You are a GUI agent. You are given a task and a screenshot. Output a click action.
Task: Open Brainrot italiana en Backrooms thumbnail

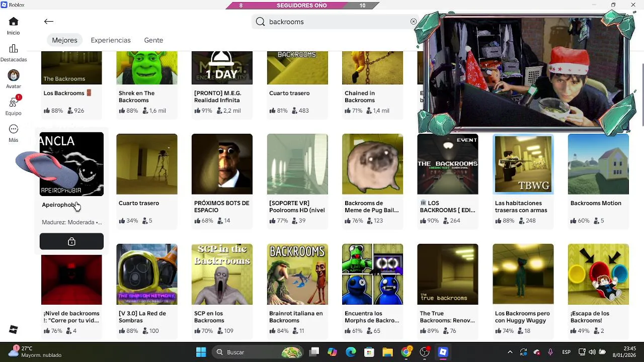pos(297,274)
